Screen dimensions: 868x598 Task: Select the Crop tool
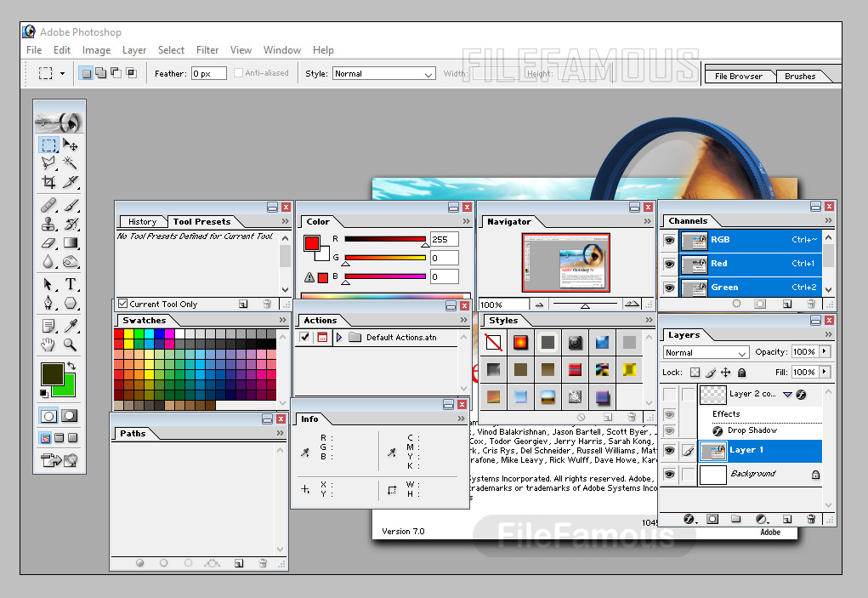pos(48,182)
